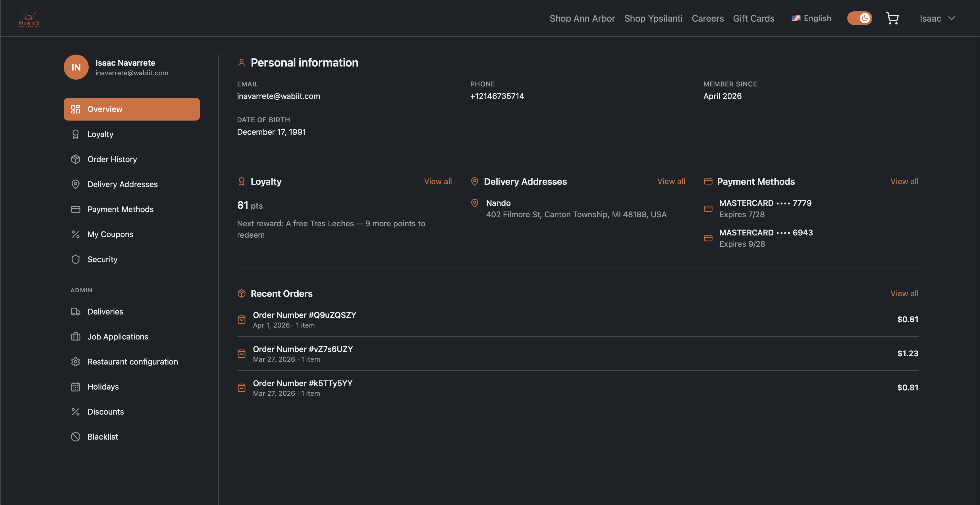Open order #vZ7s6UZY from Recent Orders
This screenshot has height=505, width=980.
[303, 349]
